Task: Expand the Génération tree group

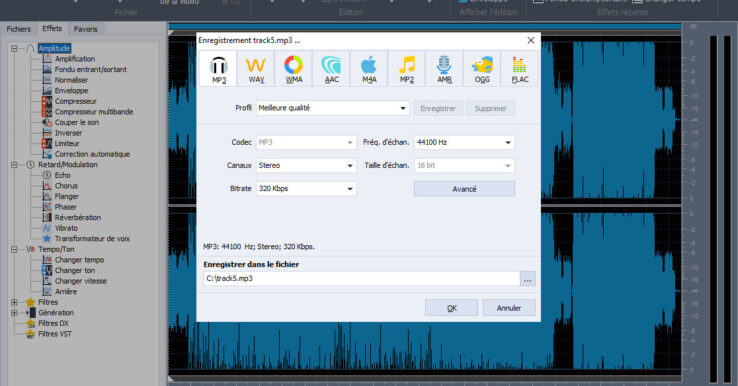Action: click(x=14, y=313)
